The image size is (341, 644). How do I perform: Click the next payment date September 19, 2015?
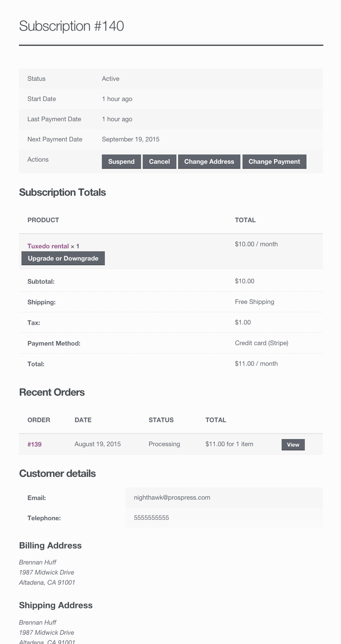[131, 139]
